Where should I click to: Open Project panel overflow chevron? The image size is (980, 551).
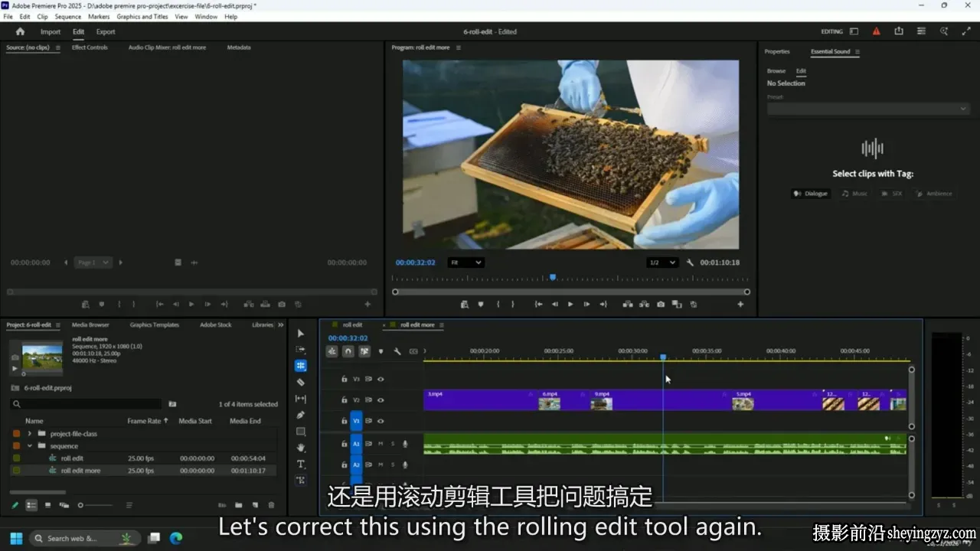click(x=280, y=324)
